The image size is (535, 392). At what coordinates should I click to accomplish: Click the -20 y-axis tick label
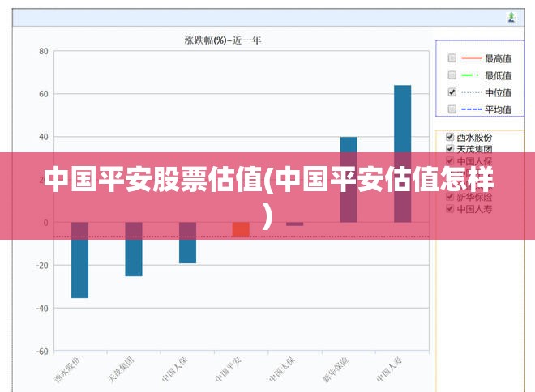click(x=42, y=265)
